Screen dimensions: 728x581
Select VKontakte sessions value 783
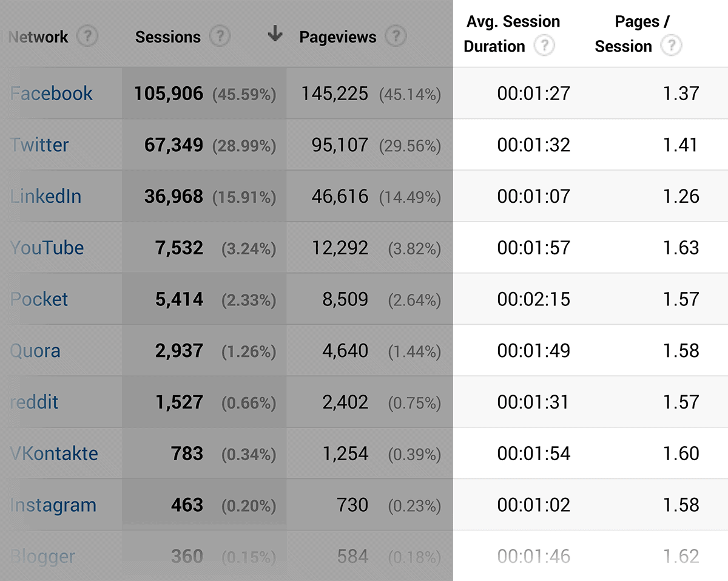pyautogui.click(x=186, y=454)
